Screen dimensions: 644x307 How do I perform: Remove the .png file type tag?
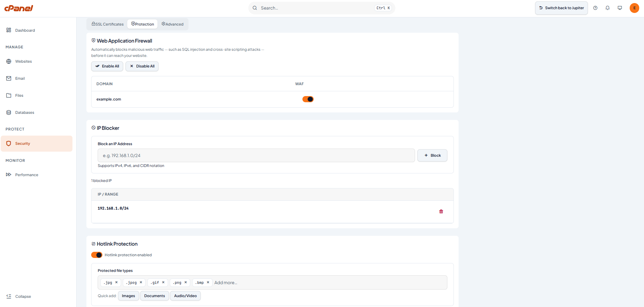click(x=186, y=282)
